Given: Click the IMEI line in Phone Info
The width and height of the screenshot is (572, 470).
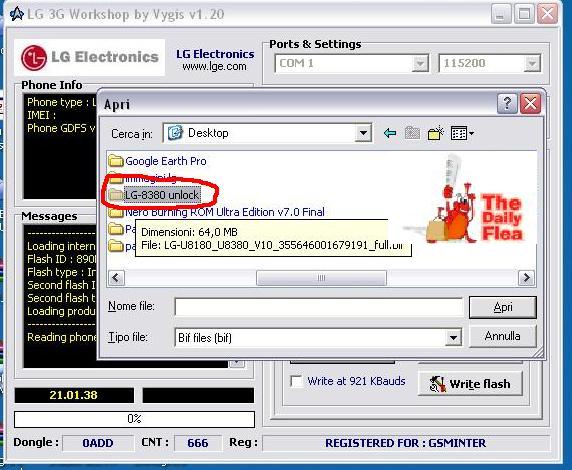Looking at the screenshot, I should click(42, 115).
